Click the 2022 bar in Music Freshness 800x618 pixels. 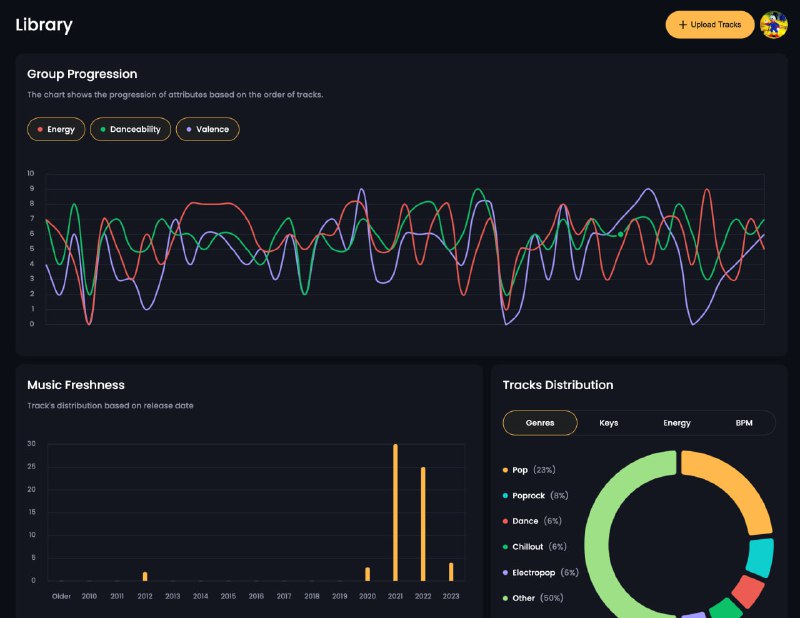(x=423, y=524)
